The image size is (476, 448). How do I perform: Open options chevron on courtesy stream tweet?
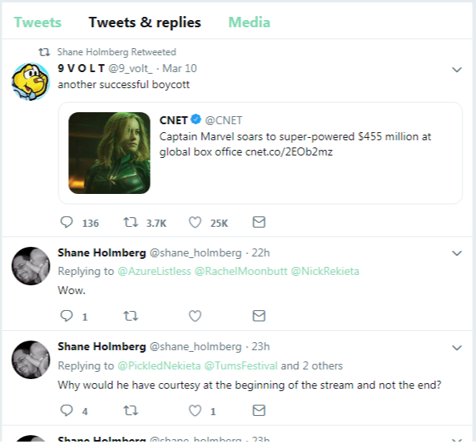tap(457, 348)
